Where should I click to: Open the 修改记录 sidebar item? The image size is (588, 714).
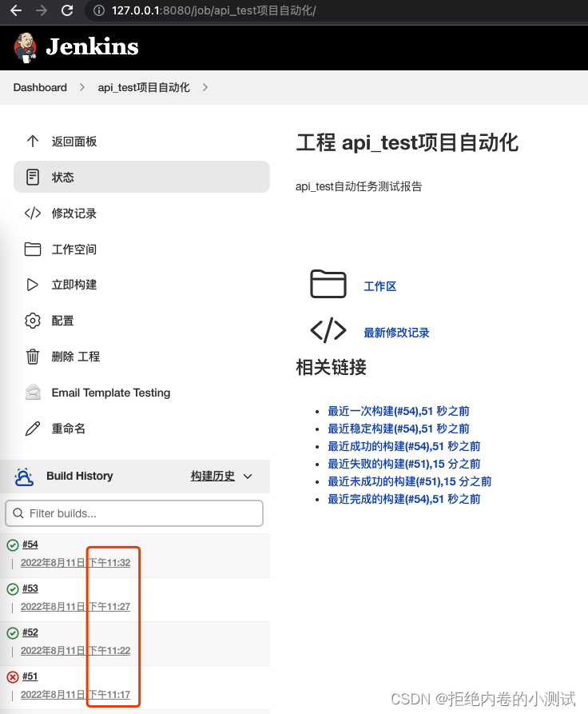tap(74, 213)
